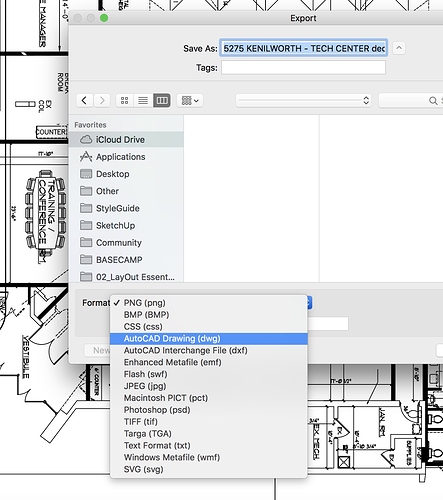
Task: Open iCloud Drive in the sidebar
Action: click(126, 140)
